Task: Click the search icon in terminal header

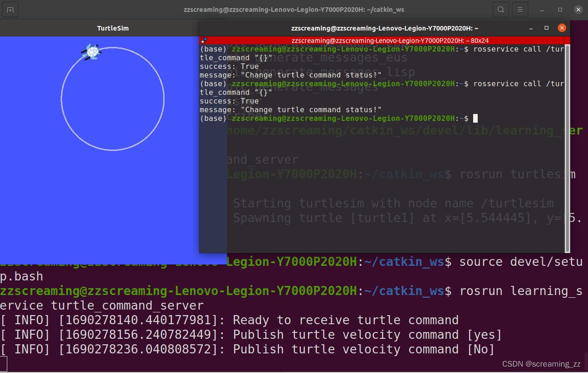Action: coord(500,10)
